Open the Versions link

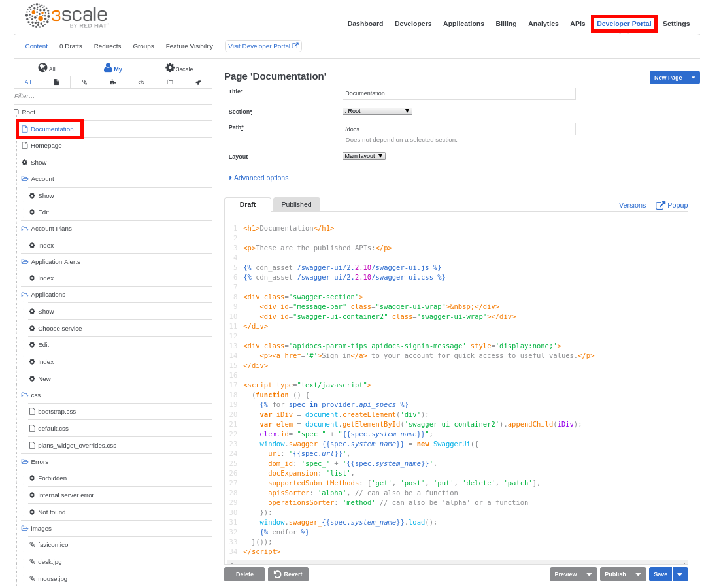632,205
